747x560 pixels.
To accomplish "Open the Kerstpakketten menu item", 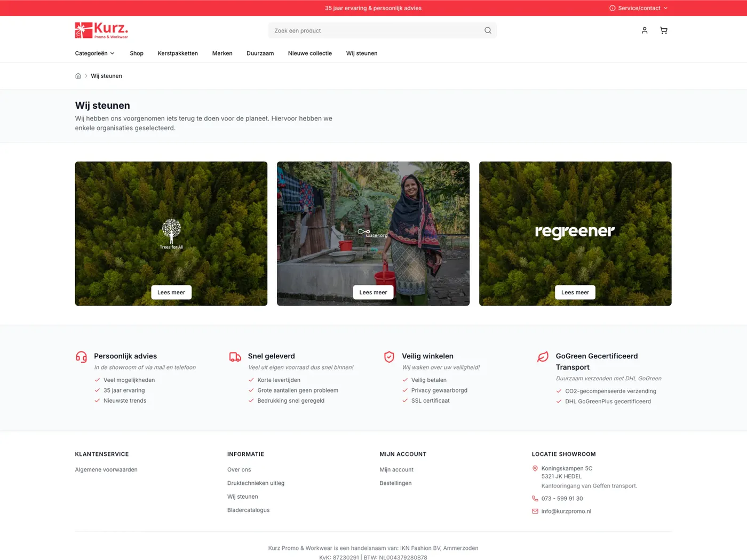I will pyautogui.click(x=178, y=53).
